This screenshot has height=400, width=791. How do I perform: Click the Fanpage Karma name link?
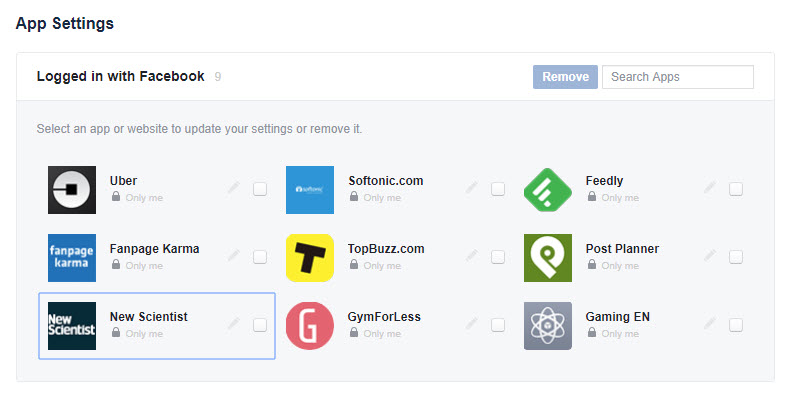154,249
